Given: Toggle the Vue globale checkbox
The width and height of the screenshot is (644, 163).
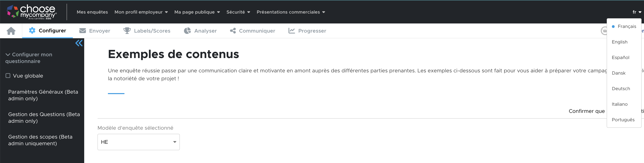Looking at the screenshot, I should click(x=8, y=76).
